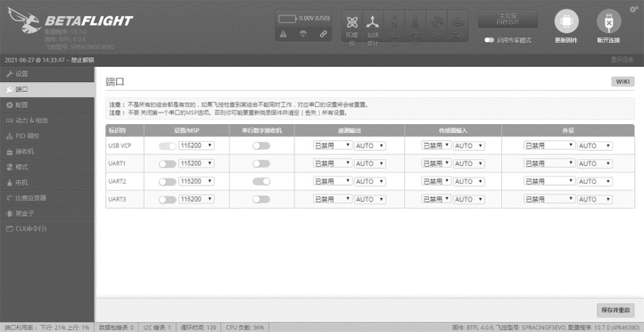Open options via top-right gear icon

click(633, 10)
